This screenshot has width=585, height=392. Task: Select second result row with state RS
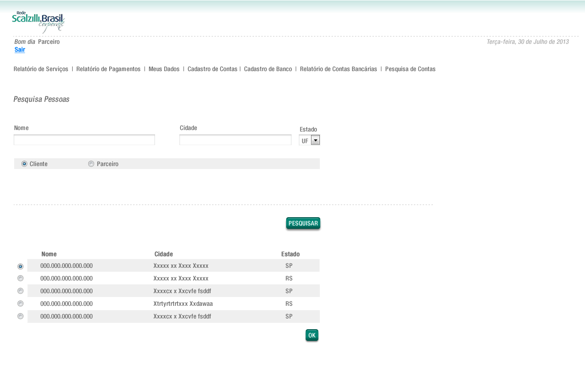coord(20,279)
